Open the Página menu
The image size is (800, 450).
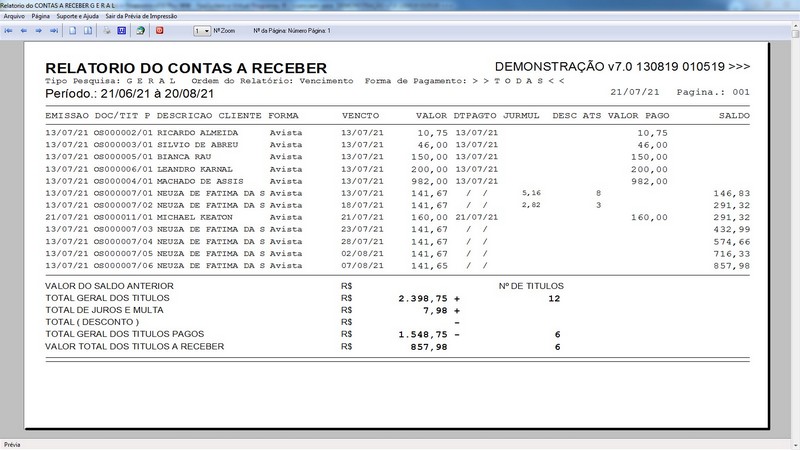tap(41, 16)
